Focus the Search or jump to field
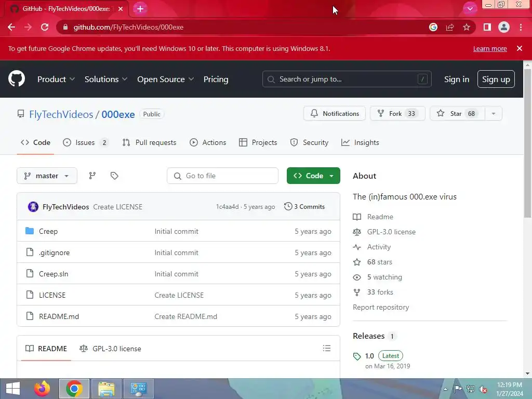The height and width of the screenshot is (399, 532). click(x=347, y=79)
